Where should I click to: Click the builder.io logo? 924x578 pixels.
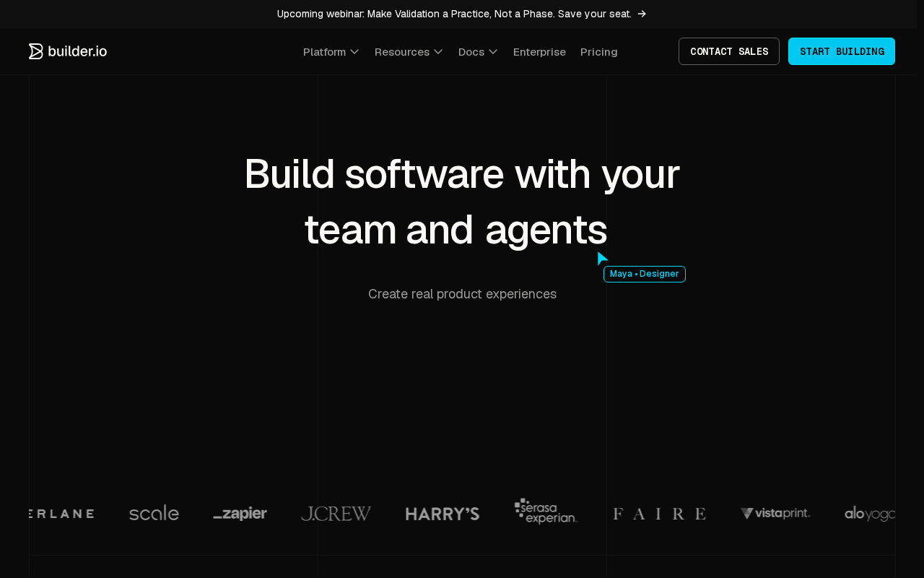pyautogui.click(x=68, y=51)
